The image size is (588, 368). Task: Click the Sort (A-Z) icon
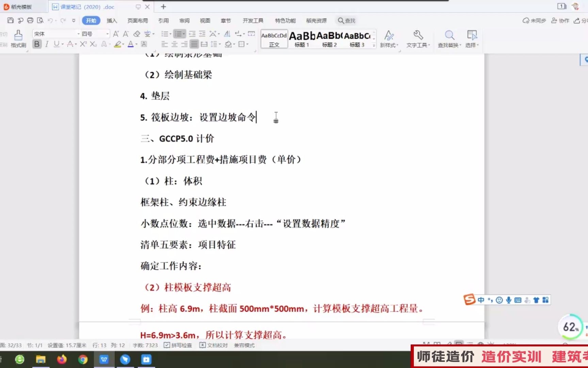coord(227,34)
